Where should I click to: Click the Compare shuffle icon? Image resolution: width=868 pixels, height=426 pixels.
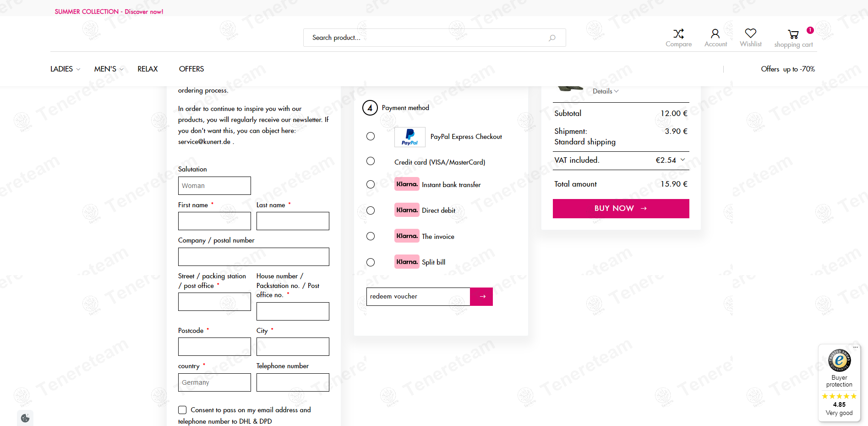point(678,33)
